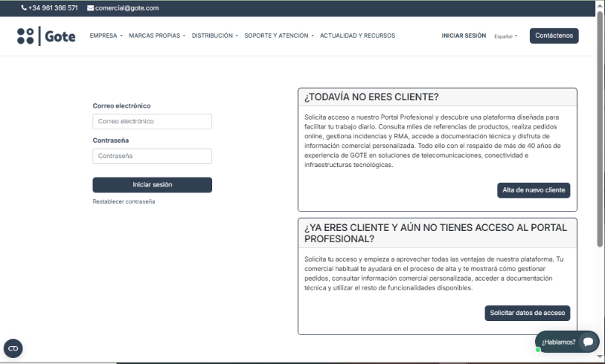605x364 pixels.
Task: Expand the SOPORTE Y ATENCIÓN menu
Action: click(279, 35)
